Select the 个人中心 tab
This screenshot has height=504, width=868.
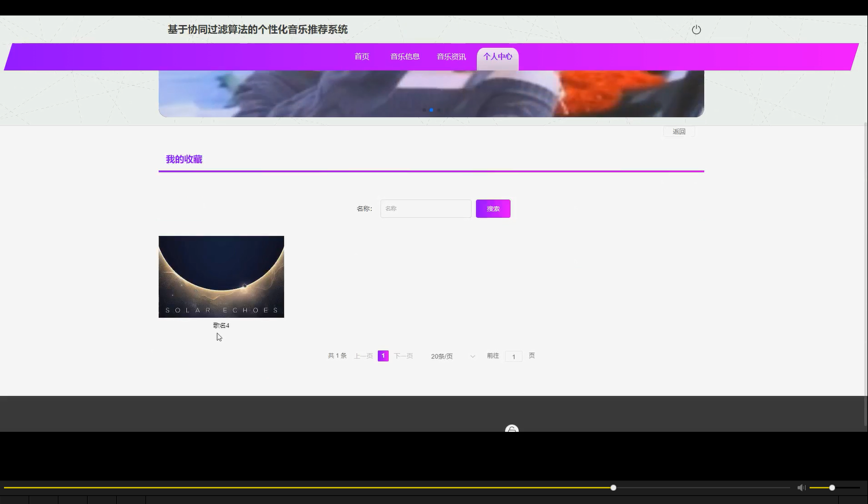pyautogui.click(x=497, y=56)
